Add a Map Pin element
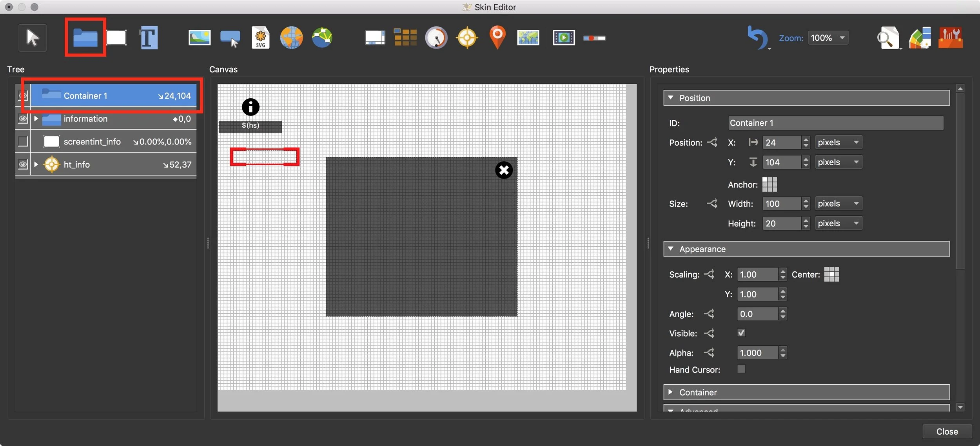The height and width of the screenshot is (446, 980). (x=497, y=37)
